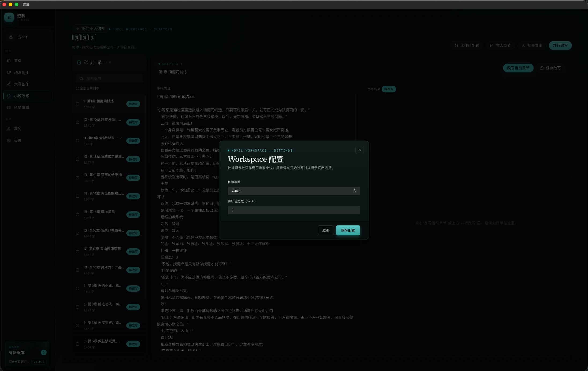Screen dimensions: 588x371
Task: Check chapter 第1章 镇魔司试炼 checkbox
Action: (x=77, y=104)
